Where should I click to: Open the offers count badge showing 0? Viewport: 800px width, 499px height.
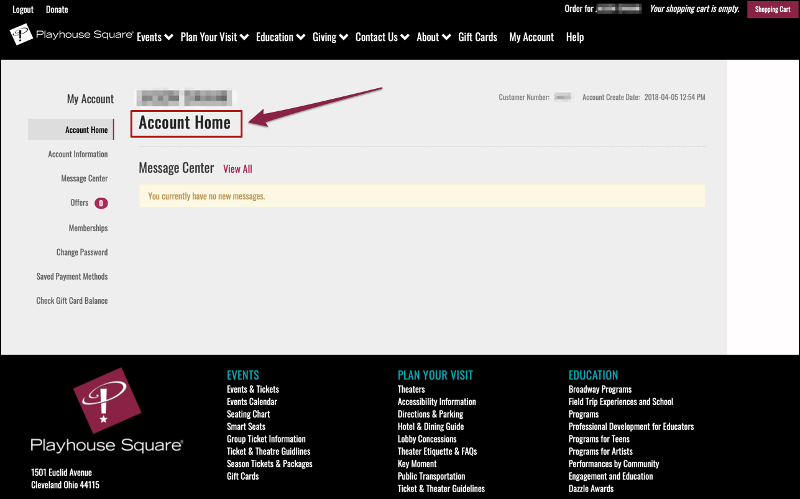coord(101,203)
